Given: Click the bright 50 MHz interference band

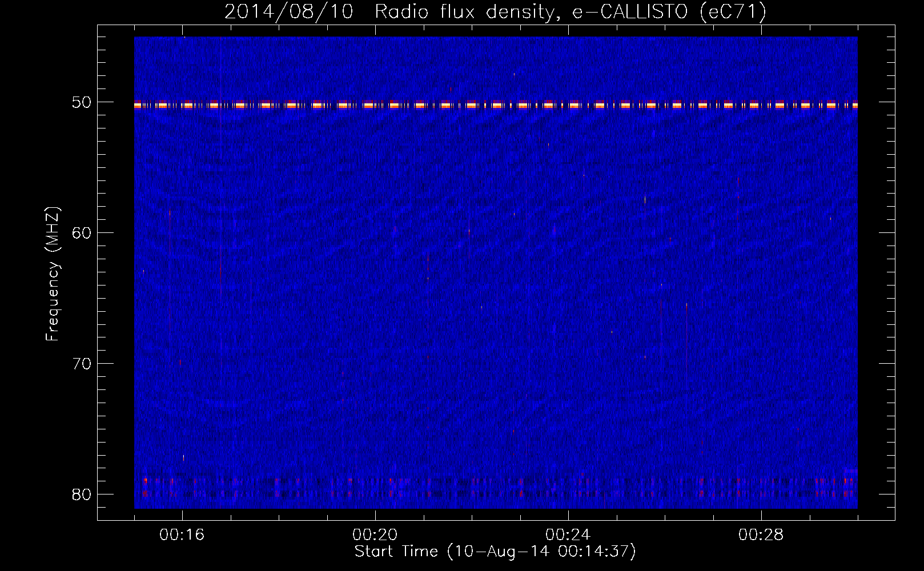Looking at the screenshot, I should pyautogui.click(x=496, y=105).
